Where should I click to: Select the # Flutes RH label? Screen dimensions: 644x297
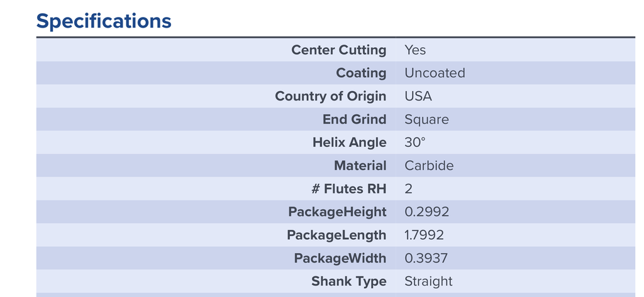pos(348,189)
